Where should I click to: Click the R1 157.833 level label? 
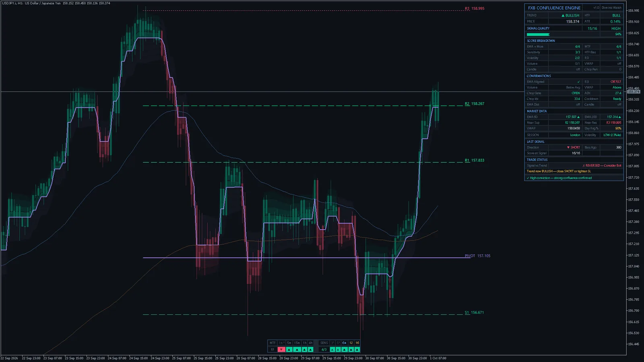(x=475, y=160)
